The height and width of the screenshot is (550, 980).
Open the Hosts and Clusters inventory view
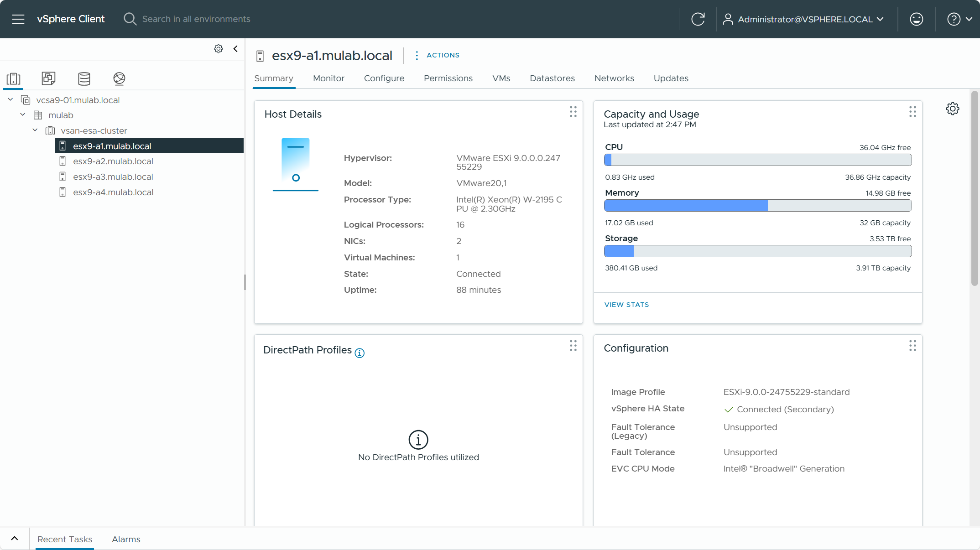14,79
